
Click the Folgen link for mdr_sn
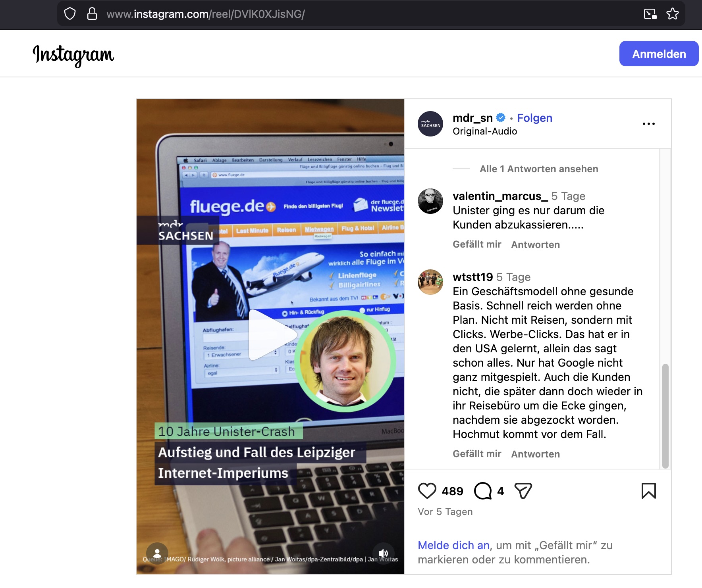point(535,118)
